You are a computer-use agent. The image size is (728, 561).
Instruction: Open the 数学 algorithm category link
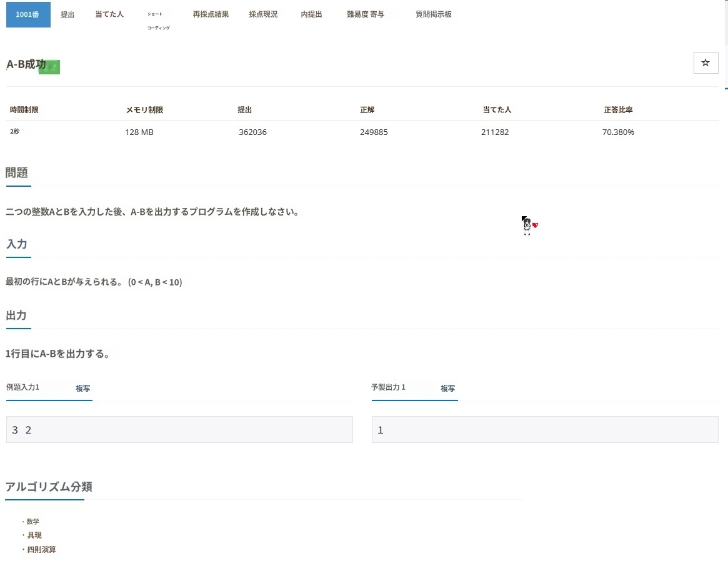point(33,522)
